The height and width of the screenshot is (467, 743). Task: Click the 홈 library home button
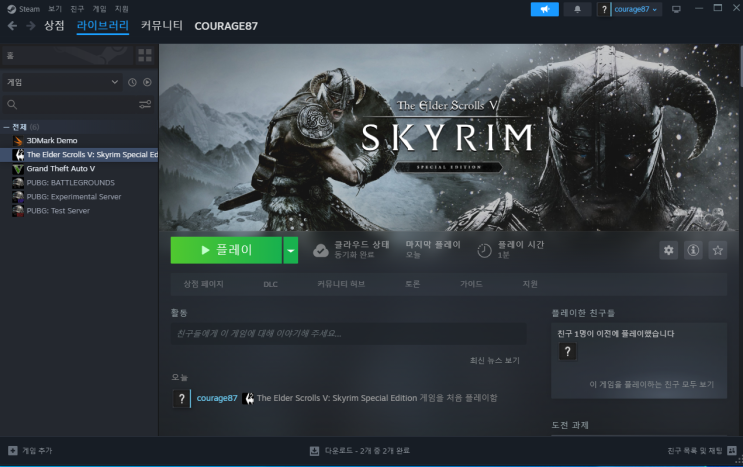point(68,55)
